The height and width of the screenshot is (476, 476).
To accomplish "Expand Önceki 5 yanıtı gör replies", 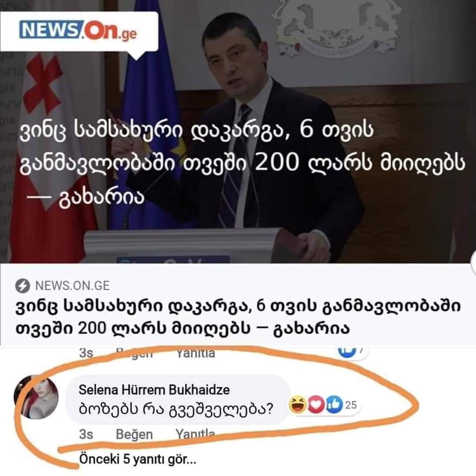I will (x=138, y=460).
